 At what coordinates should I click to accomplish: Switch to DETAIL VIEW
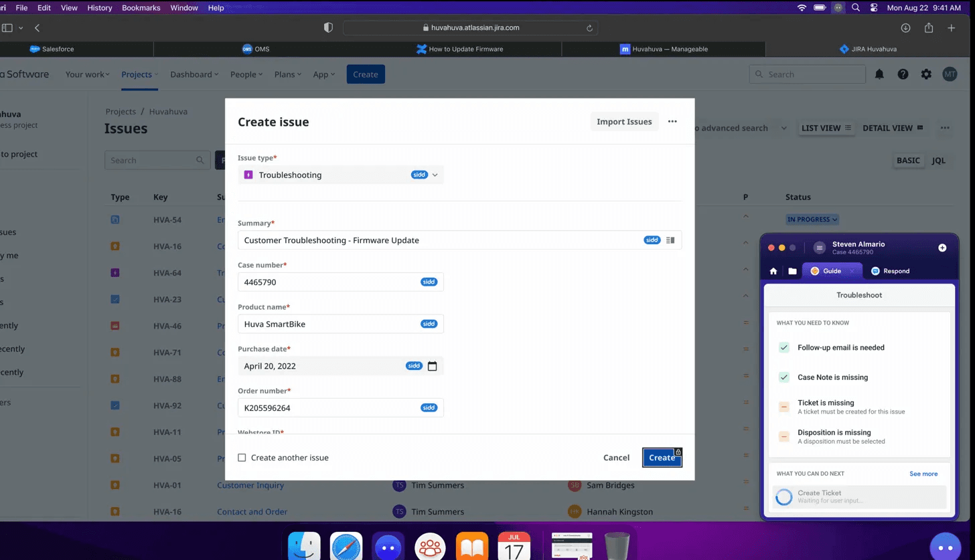(893, 128)
